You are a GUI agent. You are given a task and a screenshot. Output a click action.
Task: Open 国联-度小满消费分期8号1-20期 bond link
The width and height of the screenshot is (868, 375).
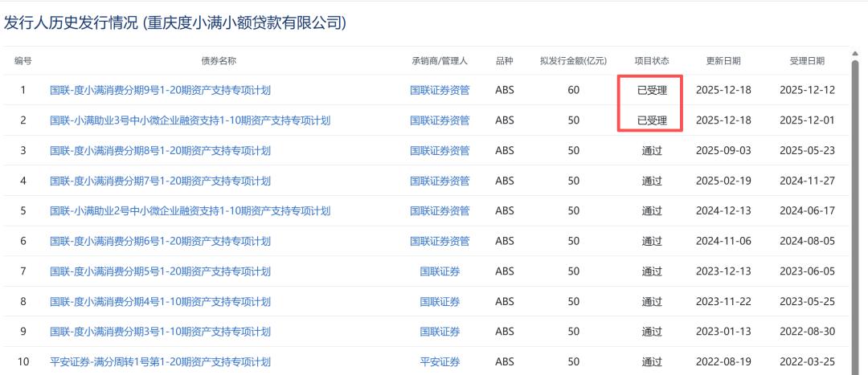point(160,150)
